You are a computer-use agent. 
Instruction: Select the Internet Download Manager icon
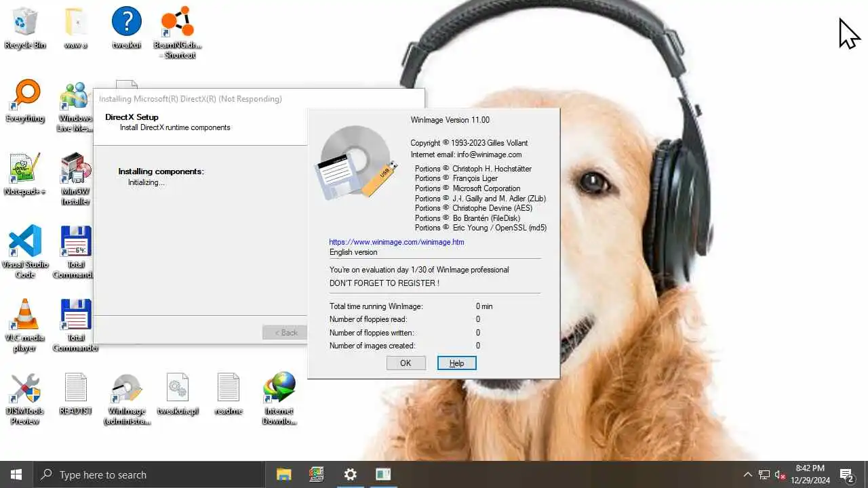[279, 399]
